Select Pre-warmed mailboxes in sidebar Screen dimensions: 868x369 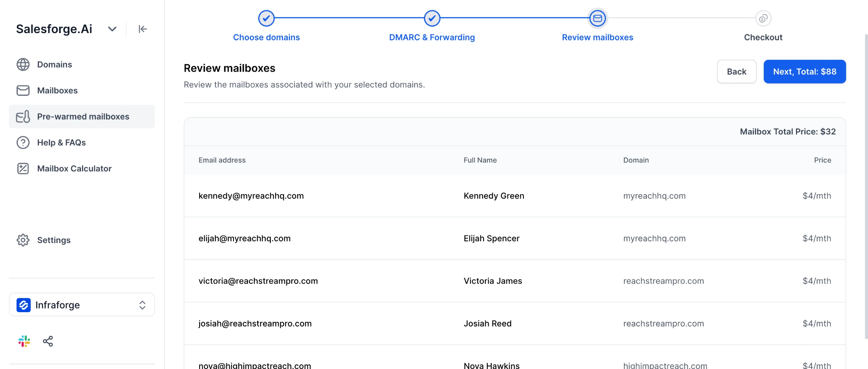tap(82, 117)
